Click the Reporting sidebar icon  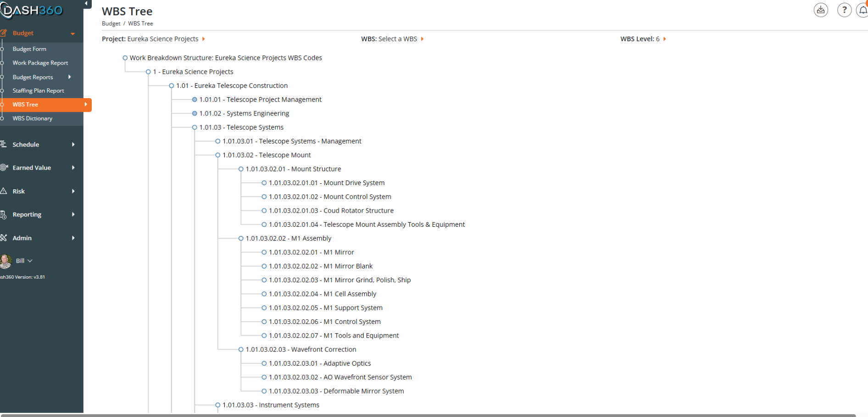click(3, 214)
